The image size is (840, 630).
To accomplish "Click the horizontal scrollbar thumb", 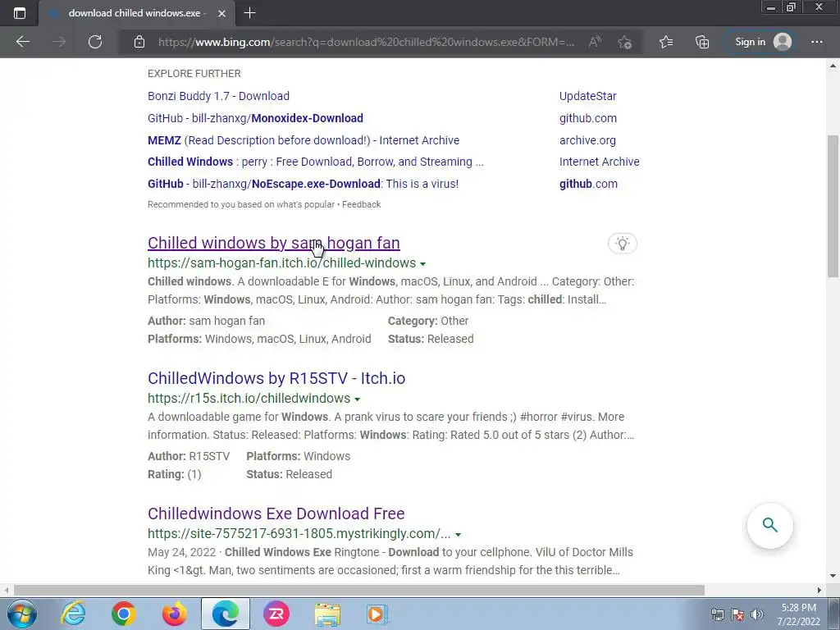I will 359,590.
